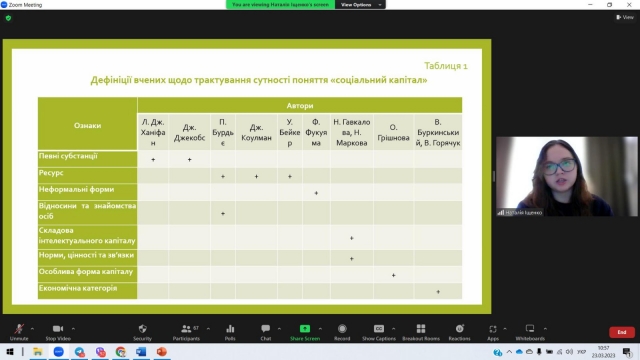Screen dimensions: 640x360
Task: Open the Chat panel
Action: [x=266, y=332]
